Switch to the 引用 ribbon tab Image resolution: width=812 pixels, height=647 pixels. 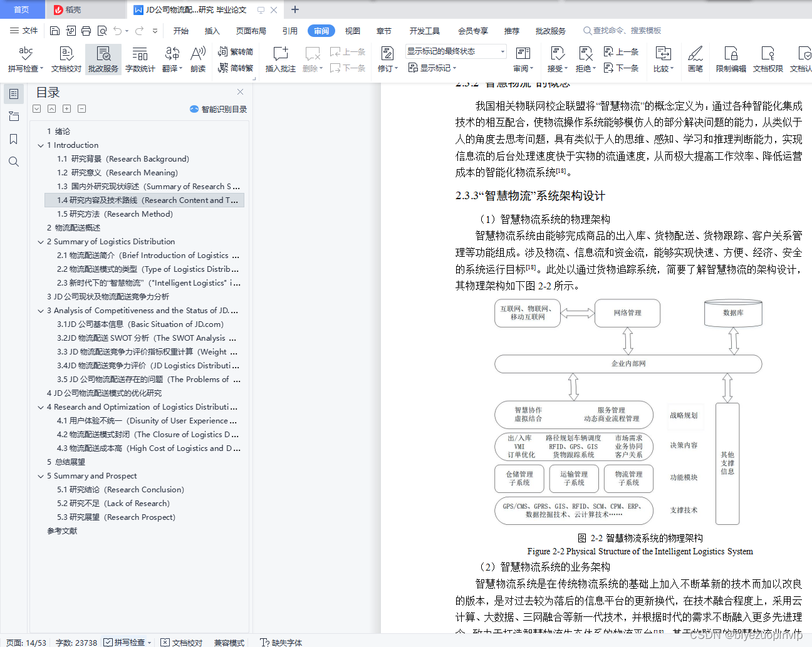(x=290, y=31)
